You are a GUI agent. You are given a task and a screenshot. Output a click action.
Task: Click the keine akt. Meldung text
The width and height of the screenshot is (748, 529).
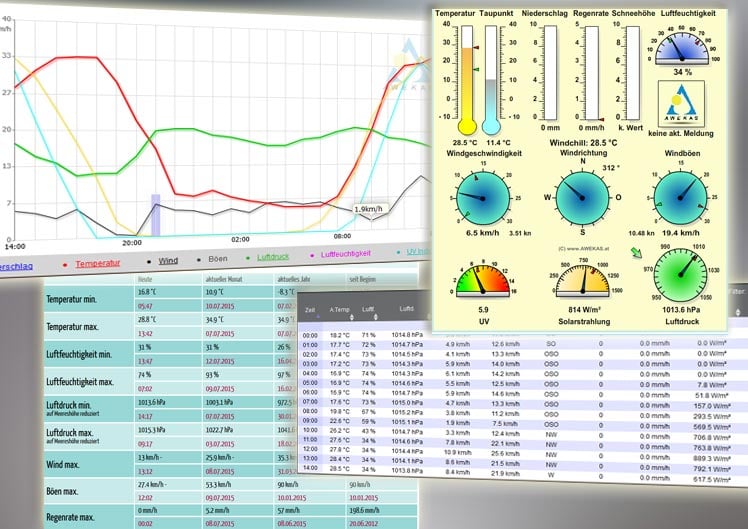pos(681,134)
